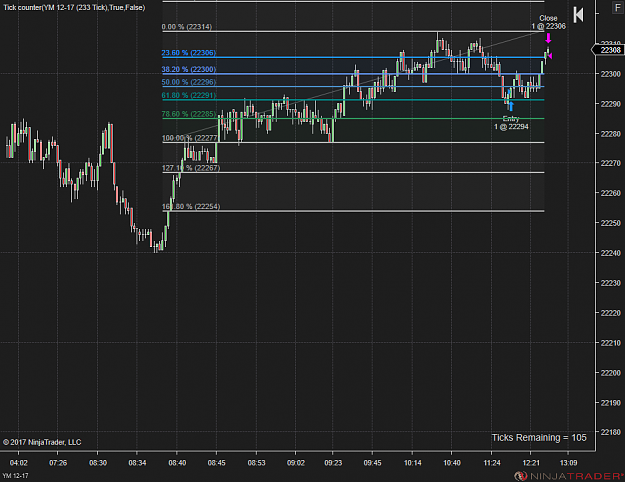625x482 pixels.
Task: Select the 50.00 % (22296) Fibonacci level
Action: click(x=189, y=82)
